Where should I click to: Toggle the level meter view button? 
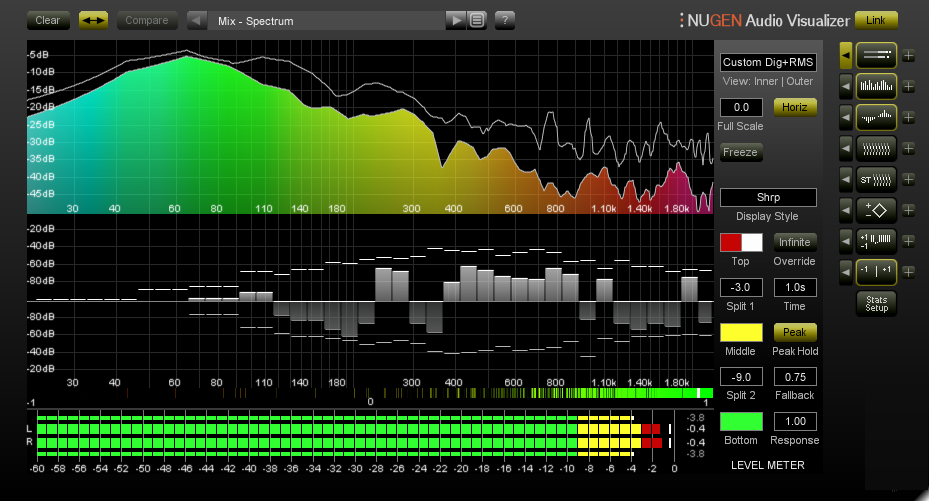(x=876, y=56)
